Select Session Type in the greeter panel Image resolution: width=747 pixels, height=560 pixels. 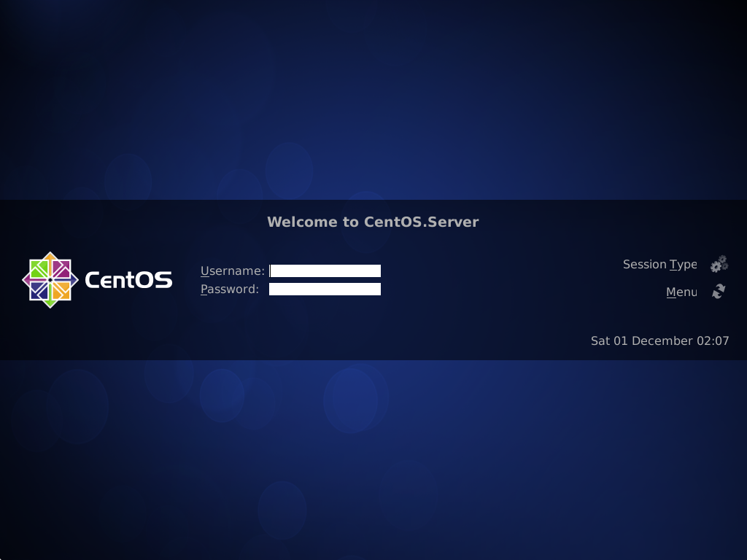tap(659, 264)
